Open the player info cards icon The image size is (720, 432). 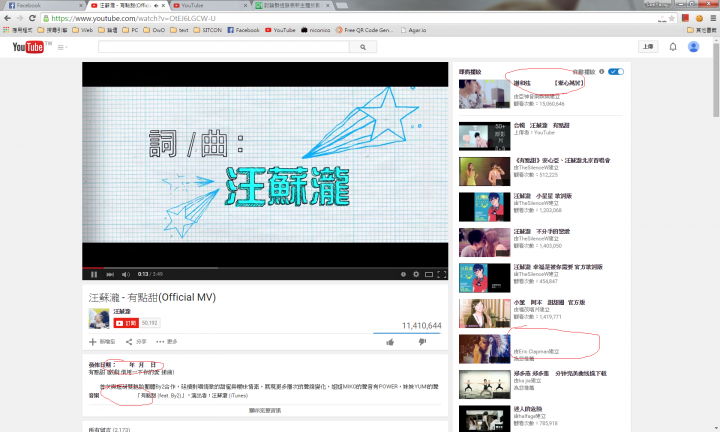(x=403, y=274)
